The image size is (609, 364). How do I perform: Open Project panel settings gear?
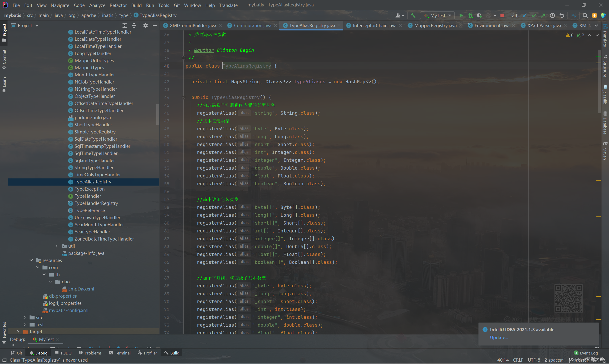145,25
